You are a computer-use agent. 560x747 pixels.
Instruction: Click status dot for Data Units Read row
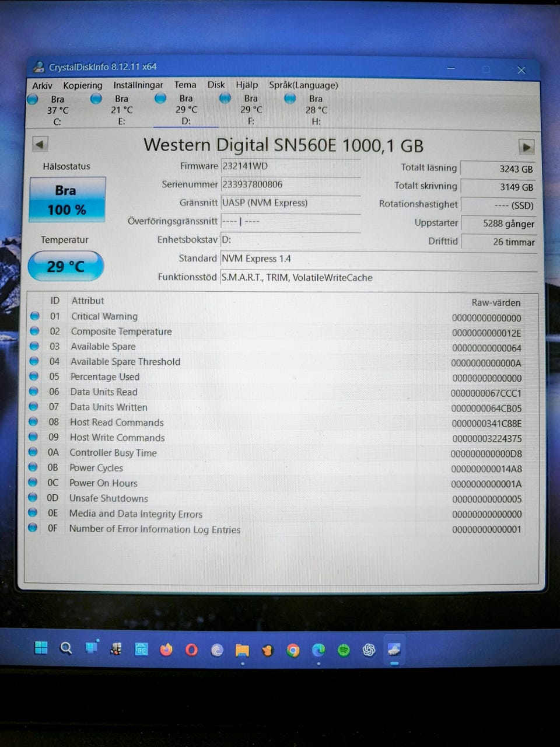(34, 392)
